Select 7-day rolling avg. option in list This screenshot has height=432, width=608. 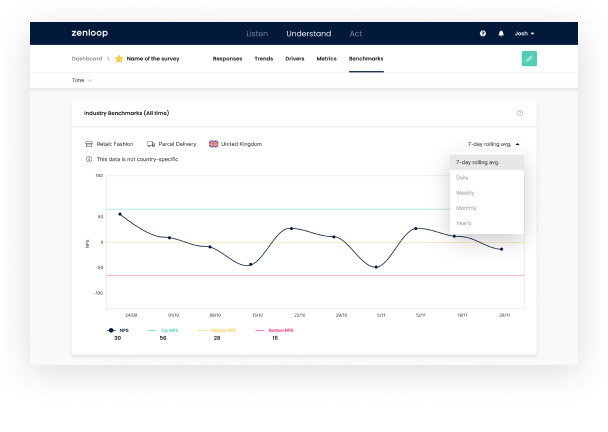487,162
